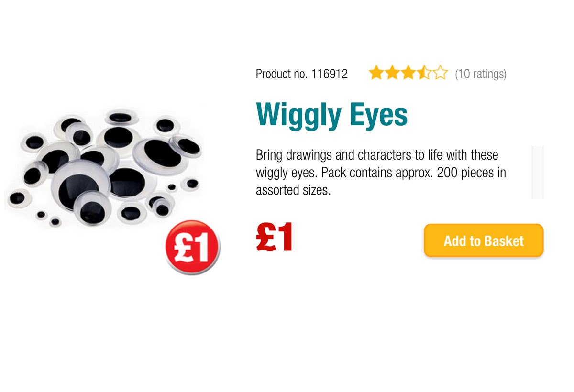Click the scrollbar thumb beside the description
This screenshot has height=392, width=574.
click(x=537, y=172)
